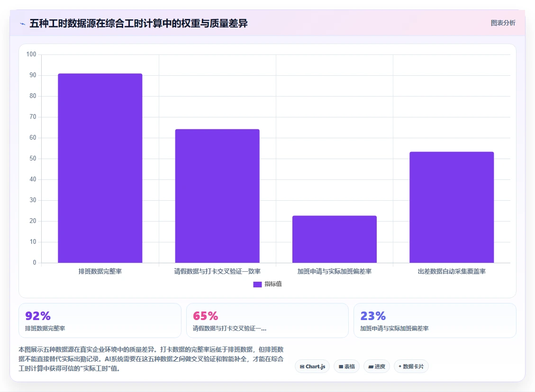Select the Chart.js tag button
The image size is (535, 392).
pos(312,366)
